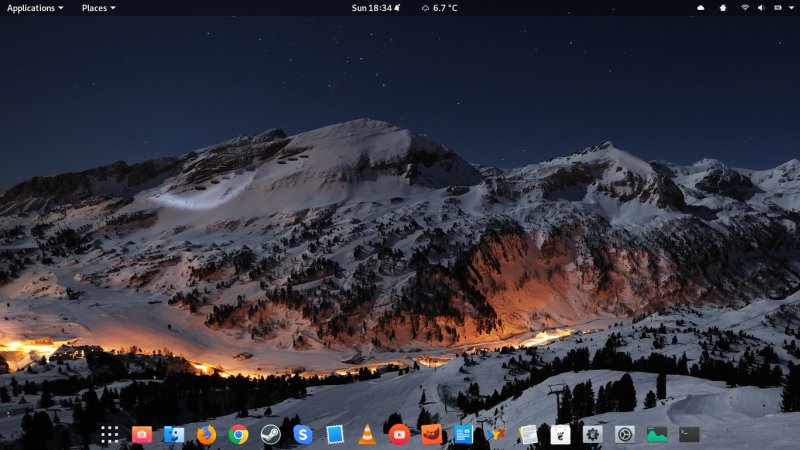
Task: Click the cloud icon in top bar
Action: tap(700, 8)
